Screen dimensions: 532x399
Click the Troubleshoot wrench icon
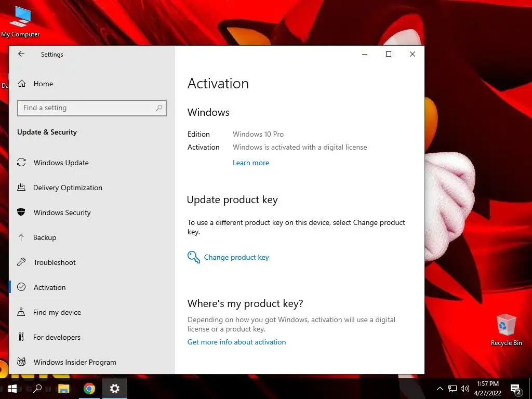pyautogui.click(x=21, y=262)
